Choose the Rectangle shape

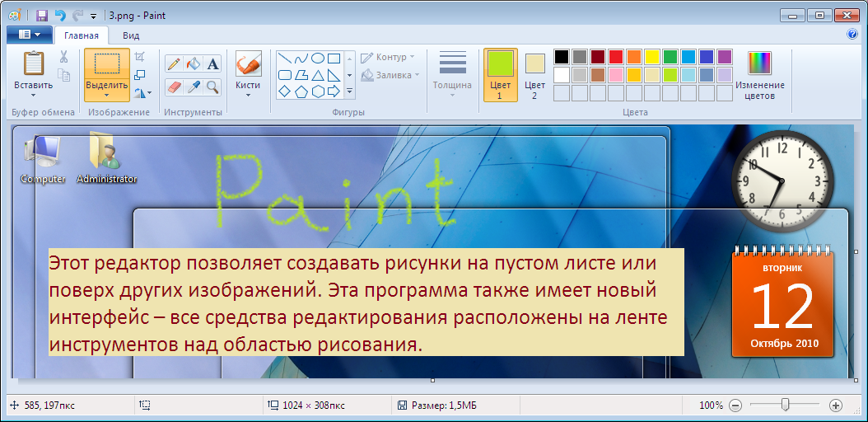(334, 59)
